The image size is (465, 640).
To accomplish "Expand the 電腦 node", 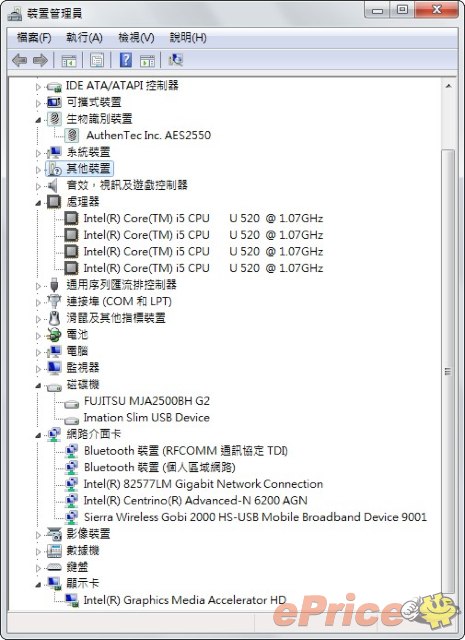I will [x=38, y=352].
